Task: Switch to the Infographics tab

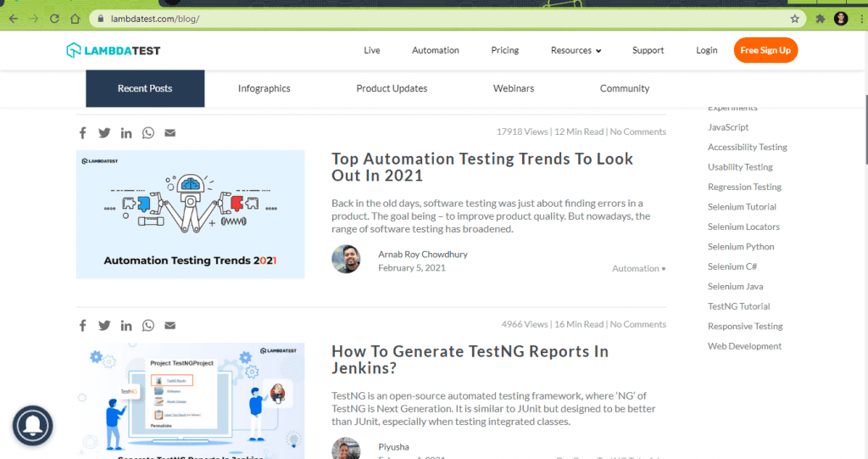Action: pyautogui.click(x=264, y=88)
